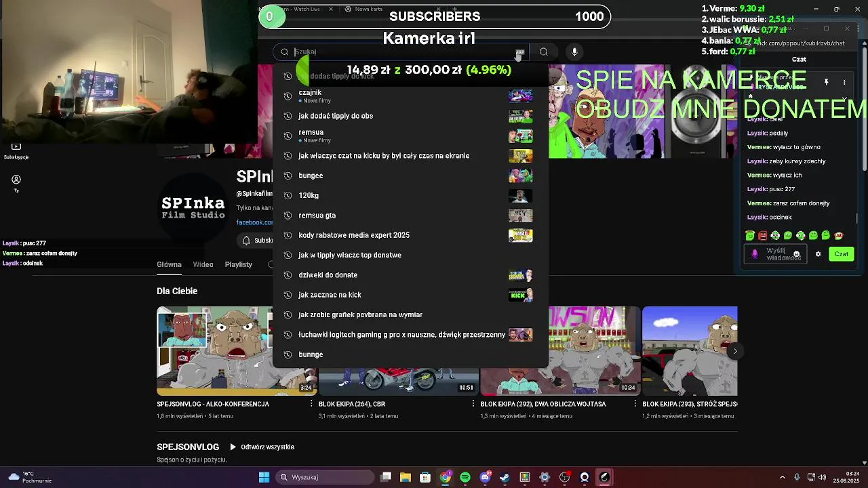This screenshot has height=488, width=868.
Task: Open Settings gear app on the taskbar
Action: click(x=545, y=477)
